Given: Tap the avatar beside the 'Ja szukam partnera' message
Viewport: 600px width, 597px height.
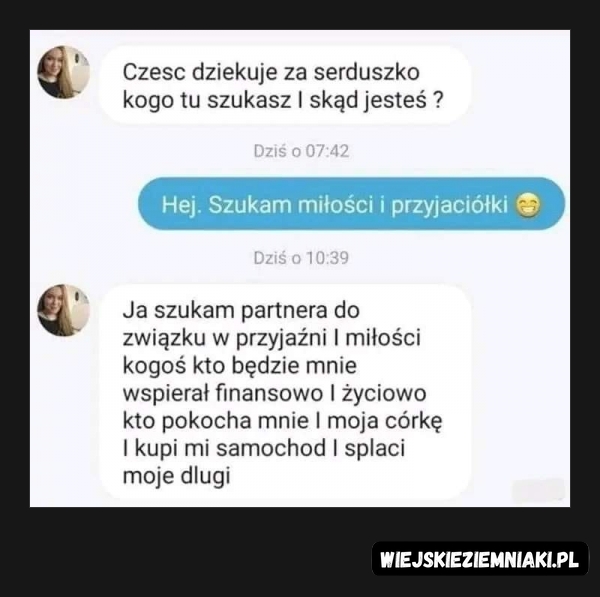Looking at the screenshot, I should click(63, 310).
